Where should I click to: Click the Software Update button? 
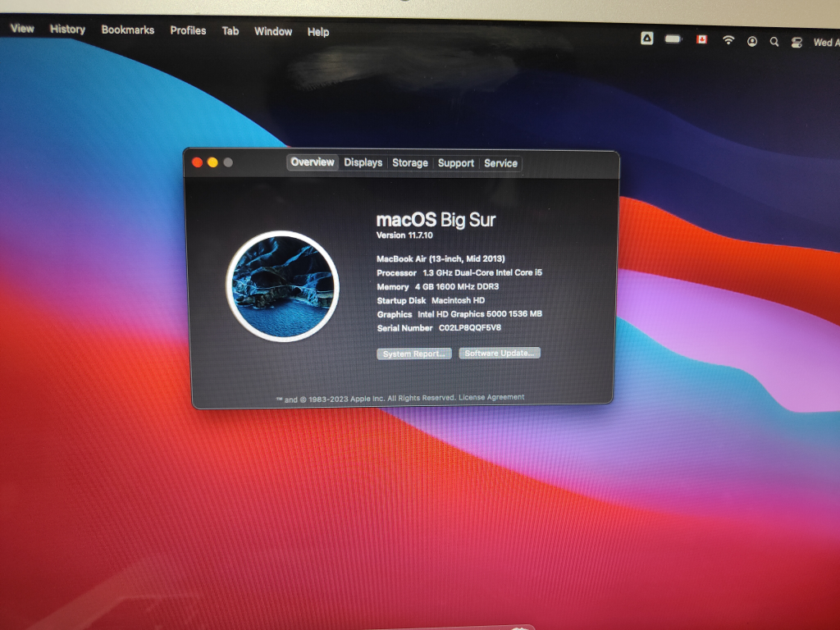click(x=500, y=353)
